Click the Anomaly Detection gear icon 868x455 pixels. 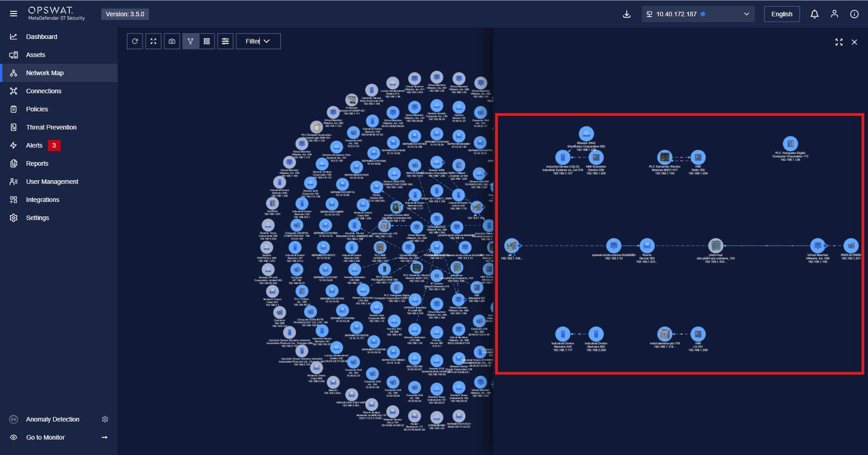(105, 419)
